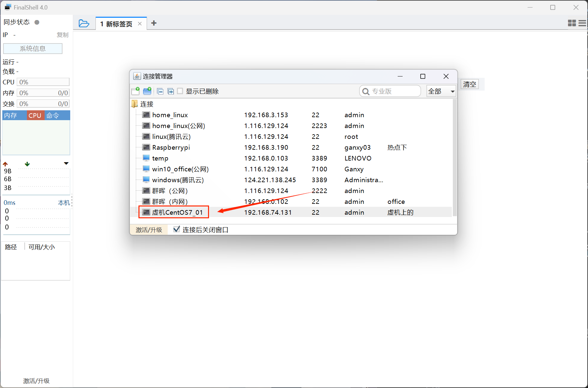This screenshot has width=588, height=388.
Task: Click the 复制 IP link
Action: (62, 35)
